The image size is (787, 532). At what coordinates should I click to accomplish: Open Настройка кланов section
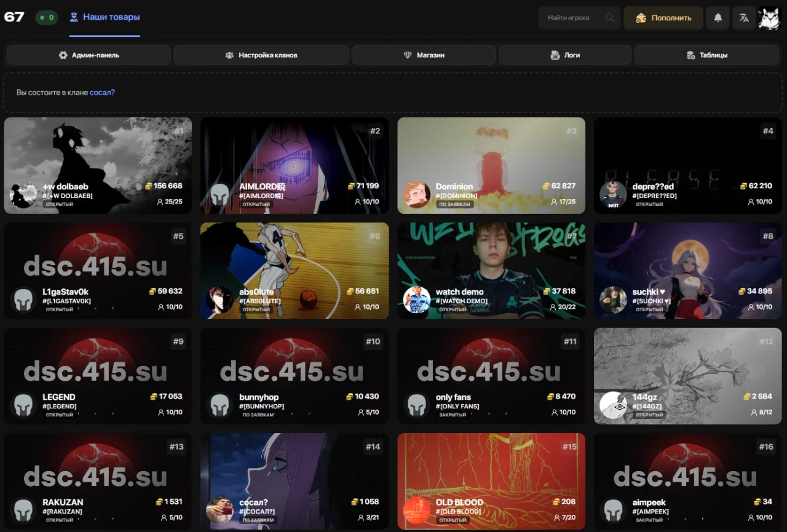point(261,55)
